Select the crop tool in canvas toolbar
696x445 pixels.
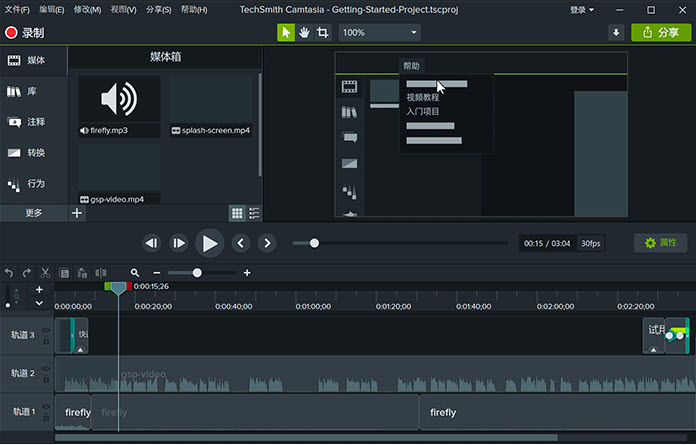coord(322,32)
